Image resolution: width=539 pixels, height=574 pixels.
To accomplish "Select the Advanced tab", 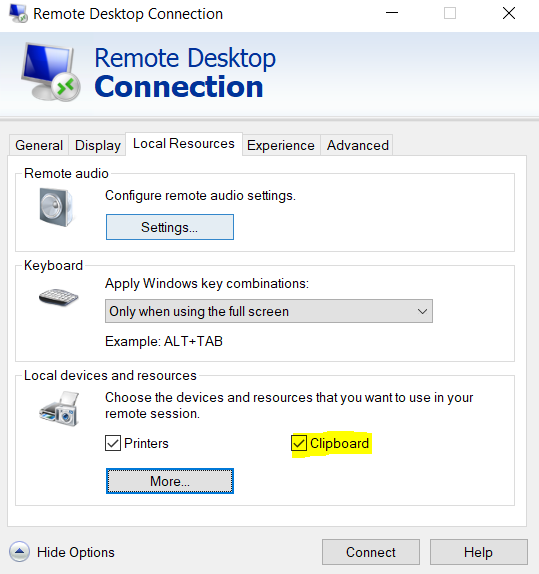I will [357, 145].
